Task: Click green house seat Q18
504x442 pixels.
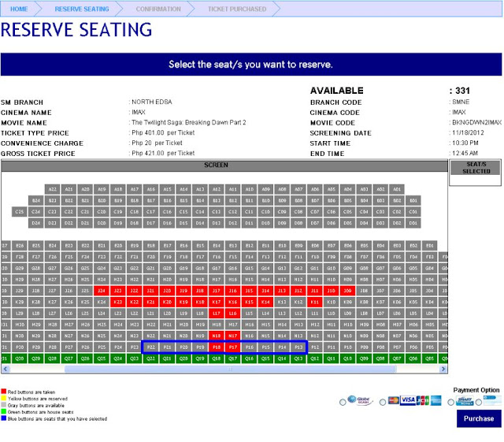Action: click(217, 358)
